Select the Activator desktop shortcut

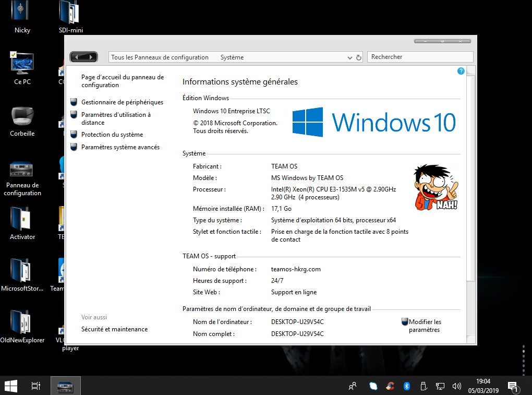coord(22,224)
